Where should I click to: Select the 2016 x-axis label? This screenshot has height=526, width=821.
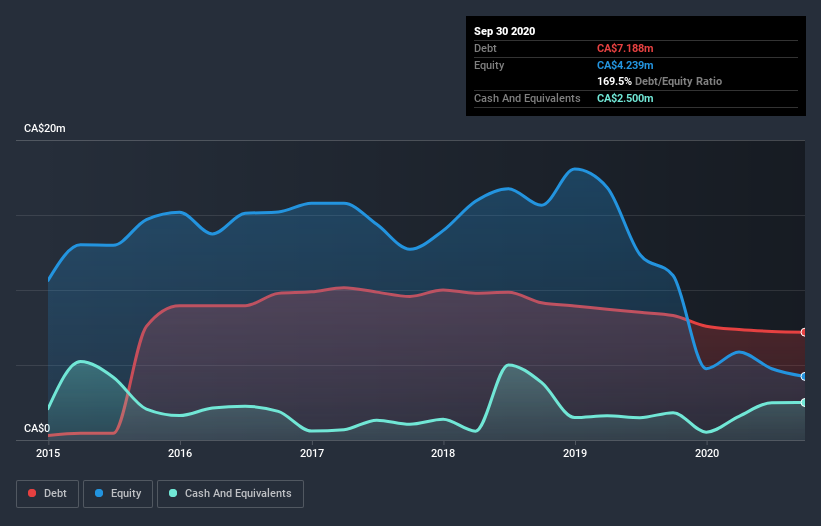(x=180, y=453)
